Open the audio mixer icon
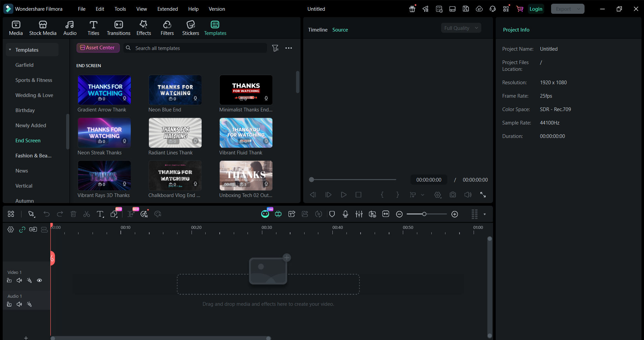Image resolution: width=644 pixels, height=340 pixels. (359, 214)
